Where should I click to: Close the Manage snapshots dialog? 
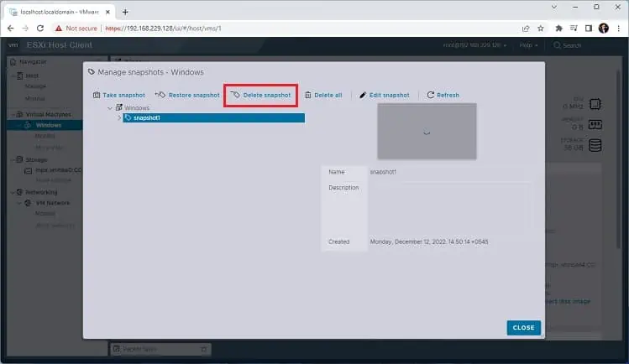[523, 328]
